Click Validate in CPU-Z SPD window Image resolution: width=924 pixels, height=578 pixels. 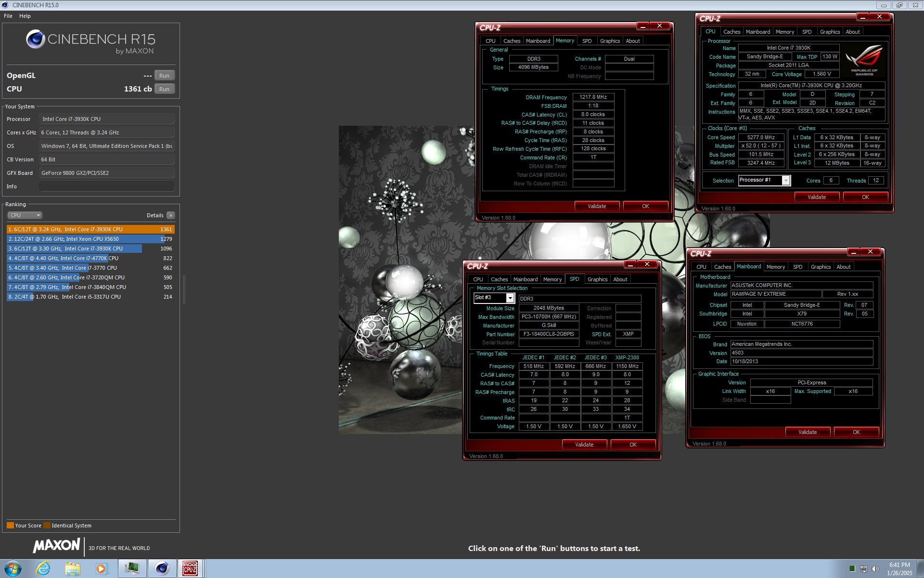584,445
